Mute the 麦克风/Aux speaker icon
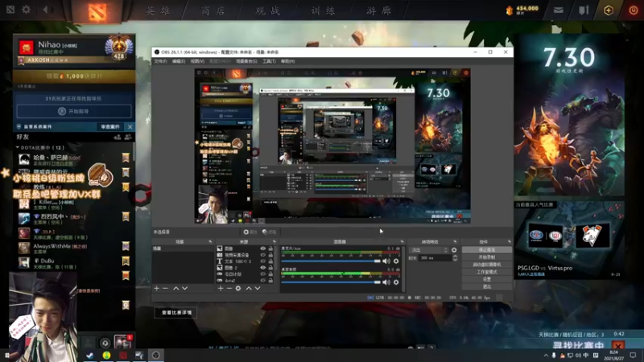644x362 pixels. coord(386,261)
